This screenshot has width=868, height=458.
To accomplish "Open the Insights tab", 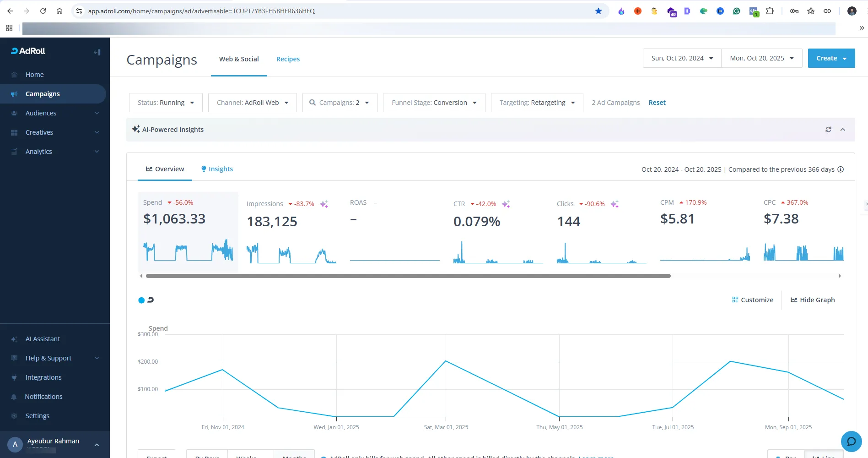I will click(x=217, y=169).
